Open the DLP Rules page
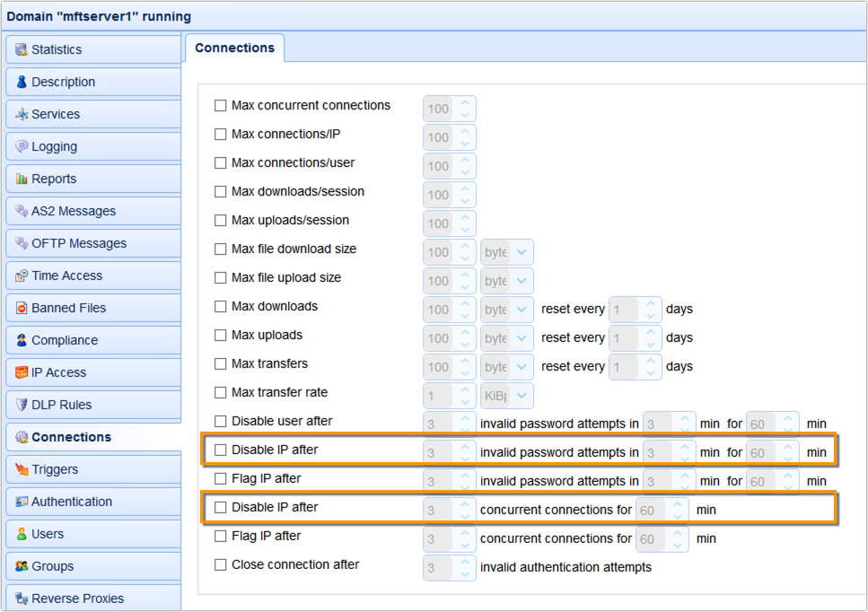 click(x=22, y=405)
